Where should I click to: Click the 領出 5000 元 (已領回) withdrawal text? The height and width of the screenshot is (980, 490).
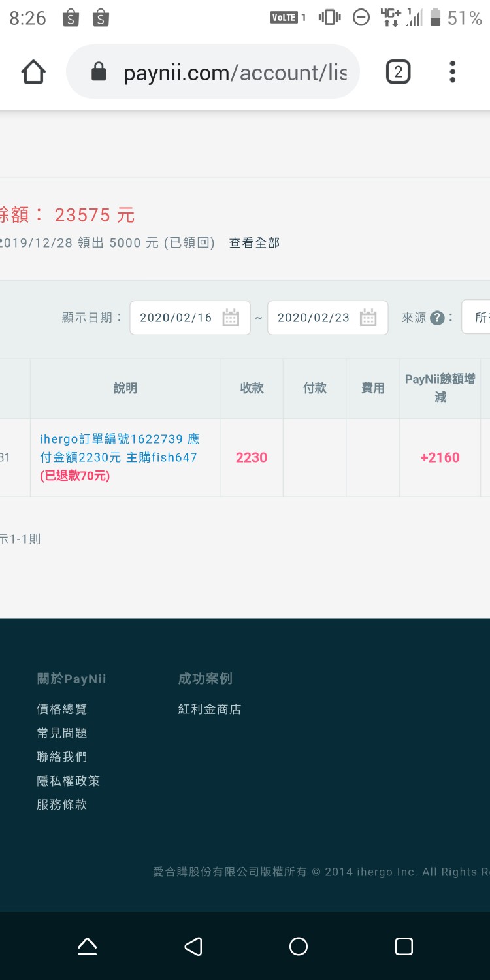click(x=146, y=243)
